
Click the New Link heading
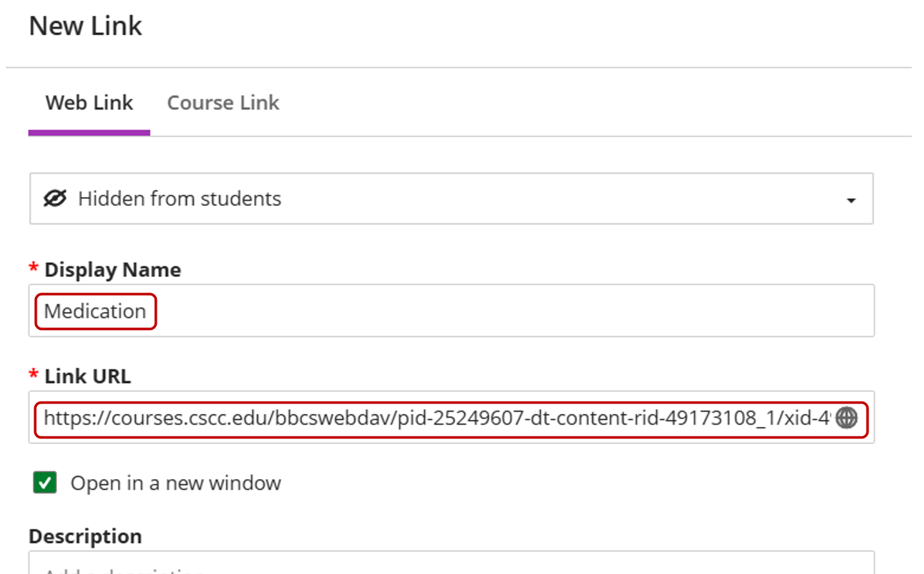tap(85, 25)
